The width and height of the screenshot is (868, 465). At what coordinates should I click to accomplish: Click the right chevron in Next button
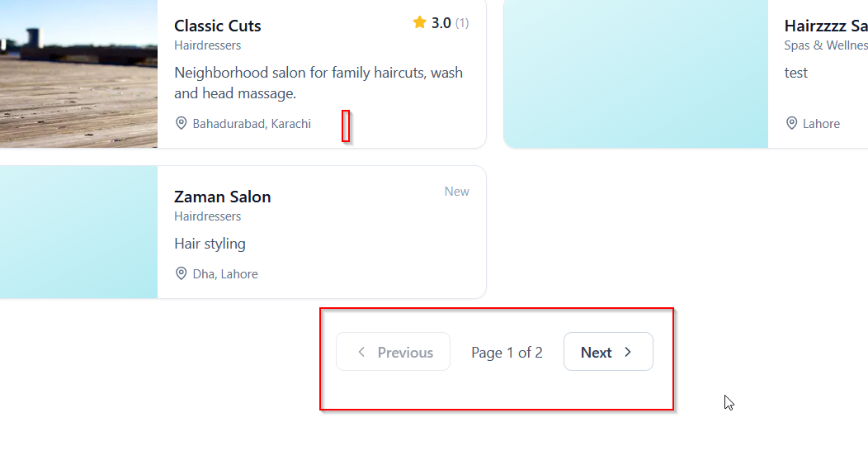628,352
